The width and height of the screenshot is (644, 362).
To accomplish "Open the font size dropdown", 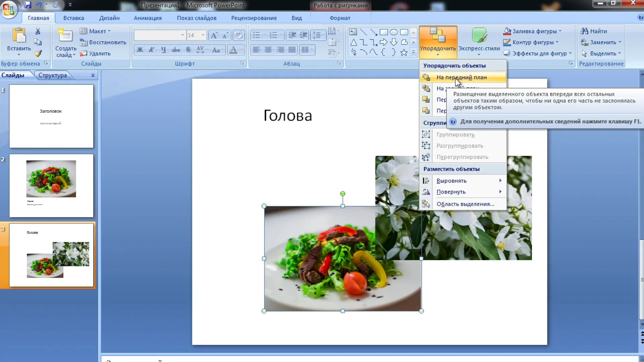I will pos(203,35).
